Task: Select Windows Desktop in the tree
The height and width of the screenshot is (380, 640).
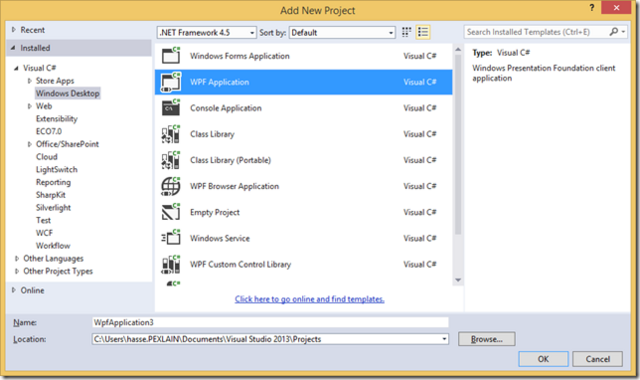Action: [x=68, y=93]
